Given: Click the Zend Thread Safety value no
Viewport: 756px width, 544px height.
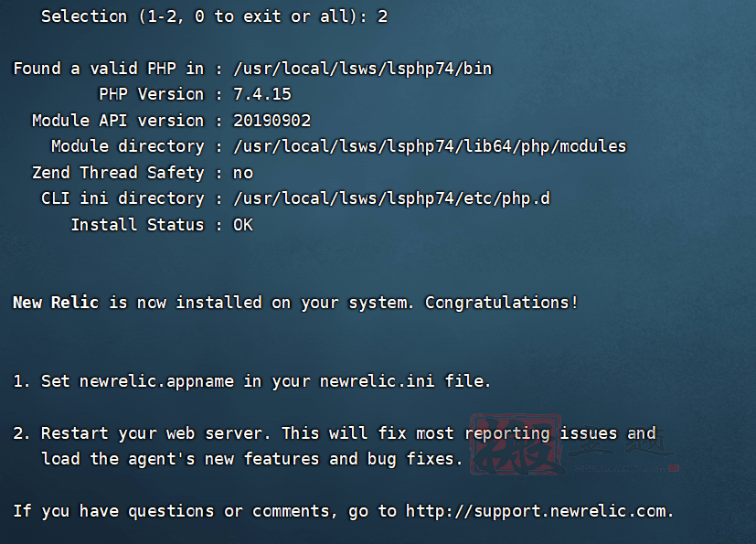Looking at the screenshot, I should [x=243, y=173].
